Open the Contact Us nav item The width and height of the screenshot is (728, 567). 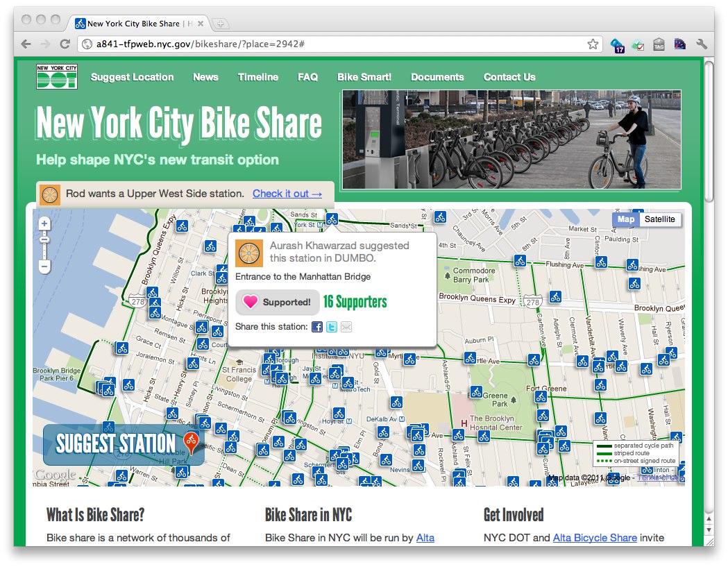point(509,77)
